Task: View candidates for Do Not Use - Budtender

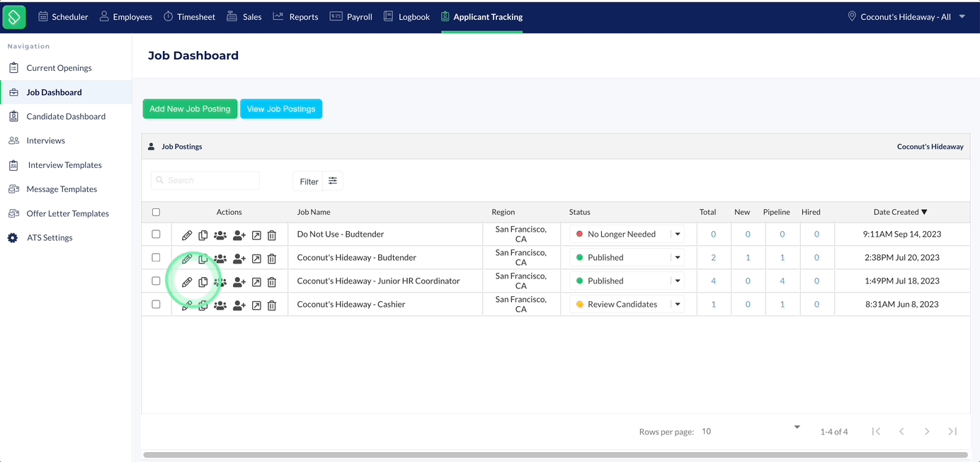Action: (x=220, y=235)
